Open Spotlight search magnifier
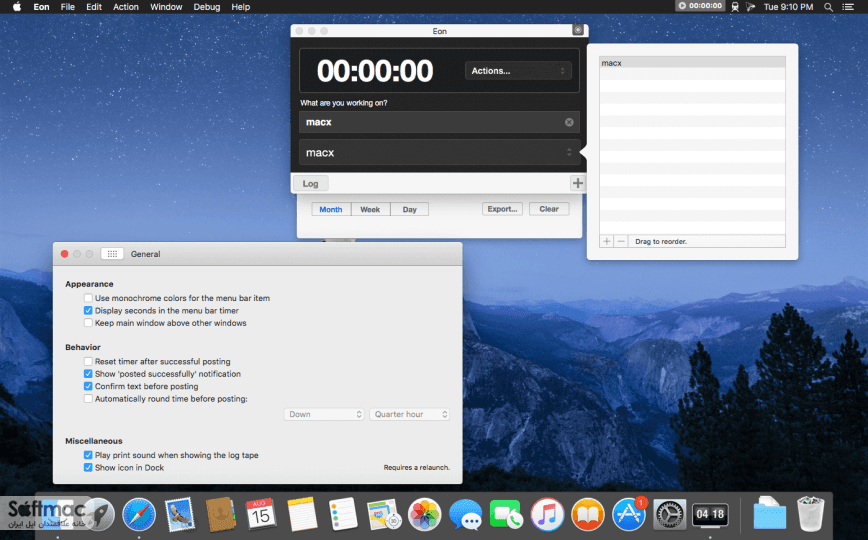Screen dimensions: 868x540 coord(828,7)
